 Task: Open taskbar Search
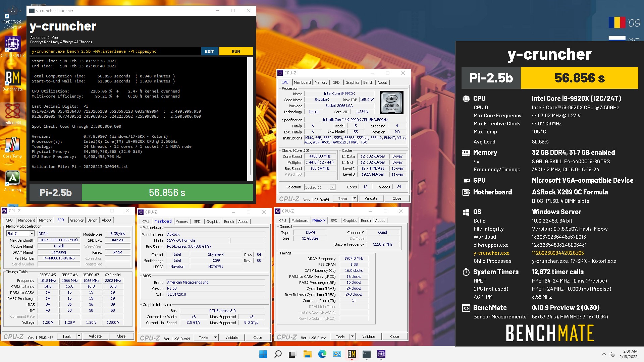(278, 354)
